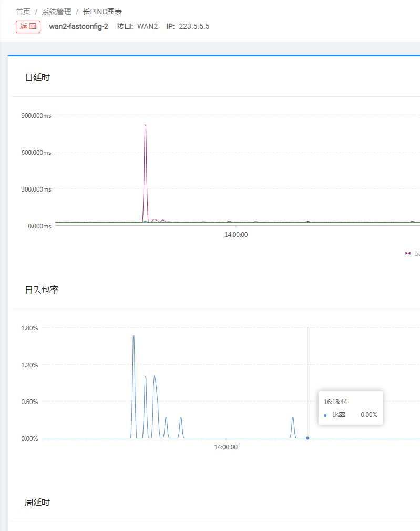Toggle the purple bowtie legend icon

pos(408,253)
